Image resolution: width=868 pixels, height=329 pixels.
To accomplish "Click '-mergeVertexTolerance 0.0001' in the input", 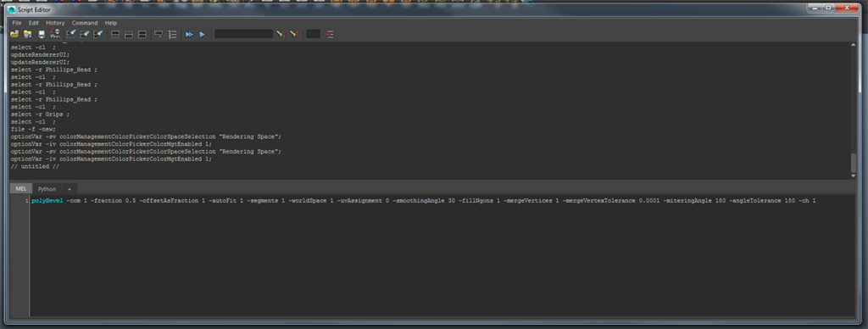I will (x=610, y=200).
